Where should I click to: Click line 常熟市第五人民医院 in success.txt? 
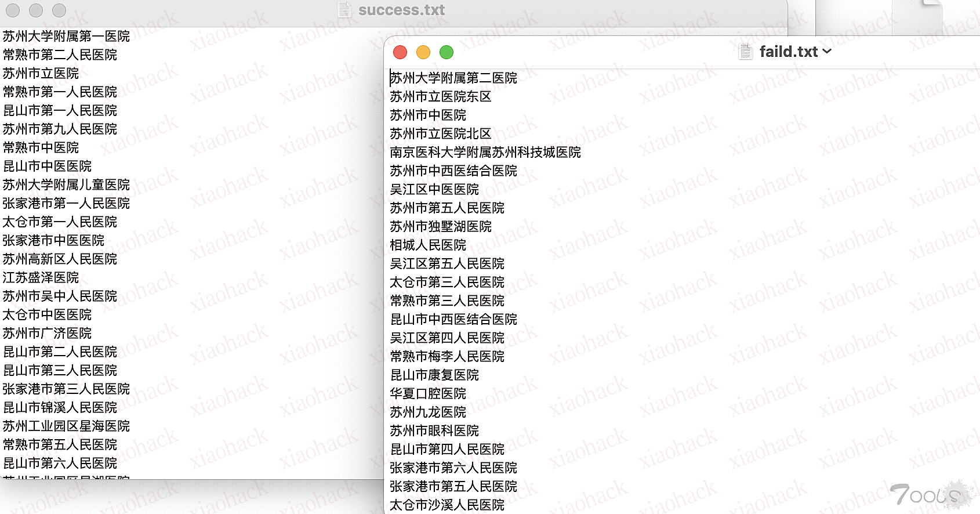coord(60,444)
